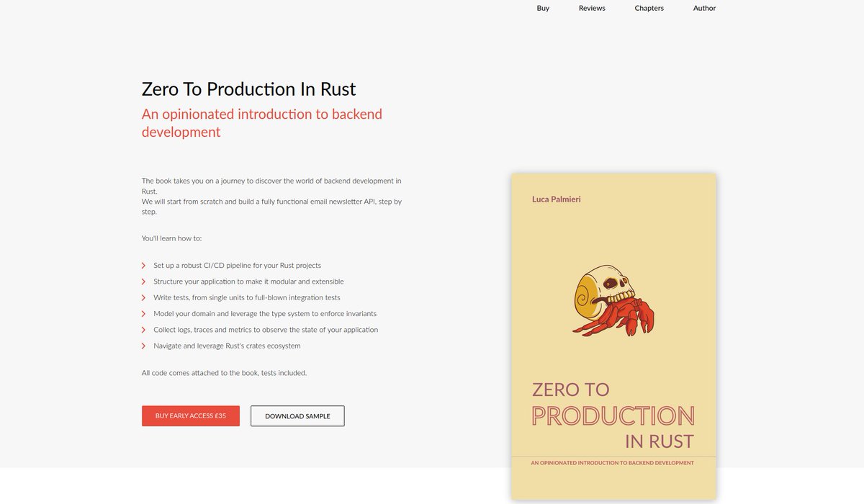
Task: Click the 'Zero To Production In Rust' heading
Action: pyautogui.click(x=248, y=89)
